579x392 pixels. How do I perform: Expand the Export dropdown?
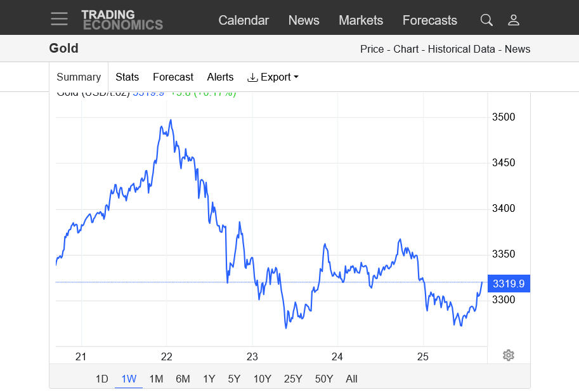pos(273,77)
